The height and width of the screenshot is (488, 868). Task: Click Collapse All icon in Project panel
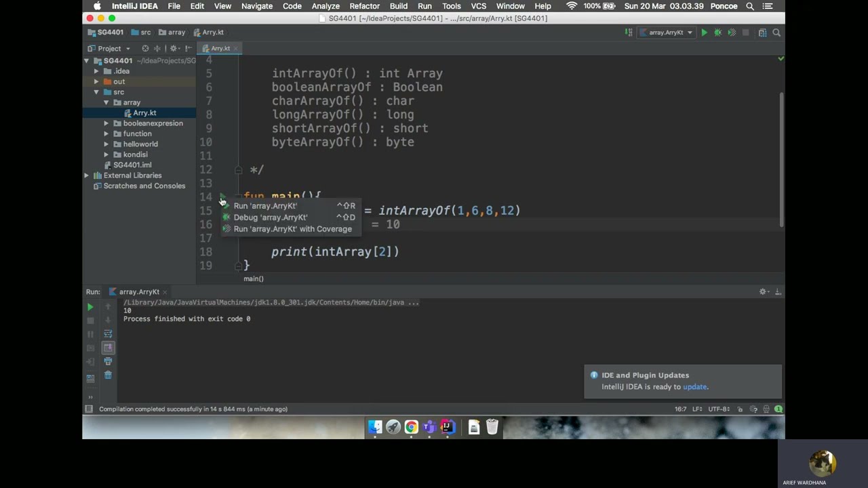pyautogui.click(x=157, y=49)
